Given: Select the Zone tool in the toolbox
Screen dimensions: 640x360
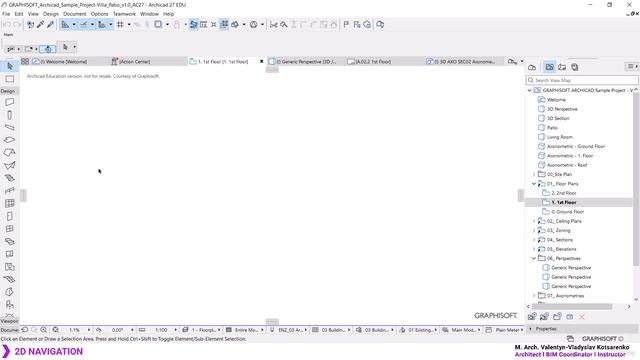Looking at the screenshot, I should [10, 267].
